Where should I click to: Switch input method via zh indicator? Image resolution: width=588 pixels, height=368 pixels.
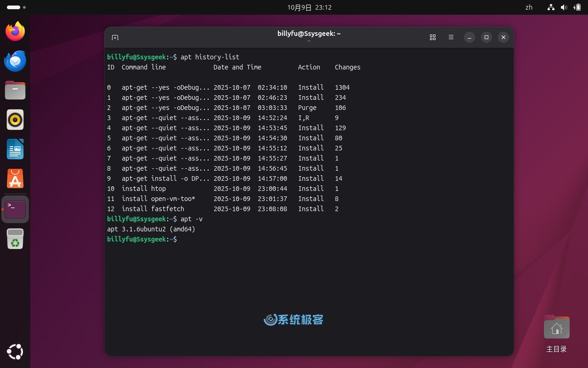click(529, 7)
